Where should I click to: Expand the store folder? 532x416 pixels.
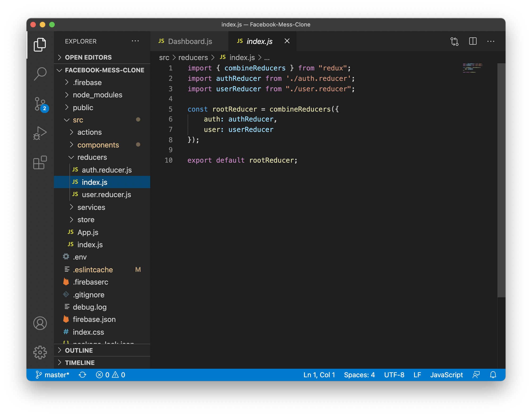pos(102,220)
